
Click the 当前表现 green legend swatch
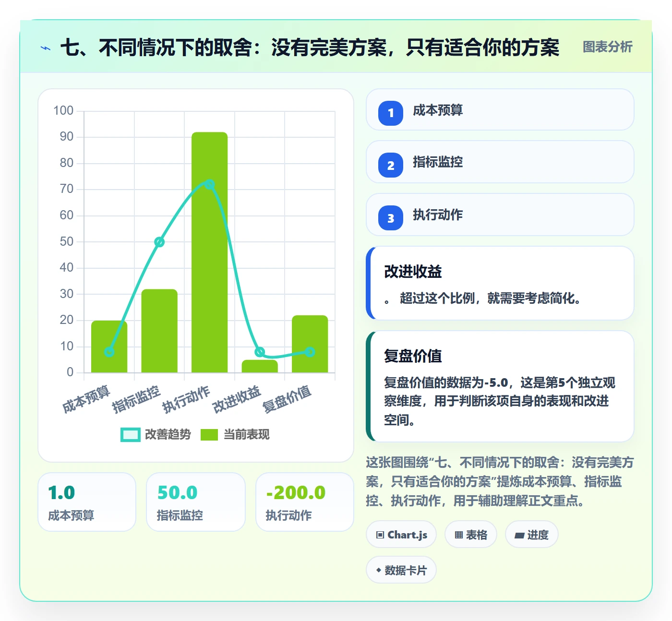click(x=209, y=434)
